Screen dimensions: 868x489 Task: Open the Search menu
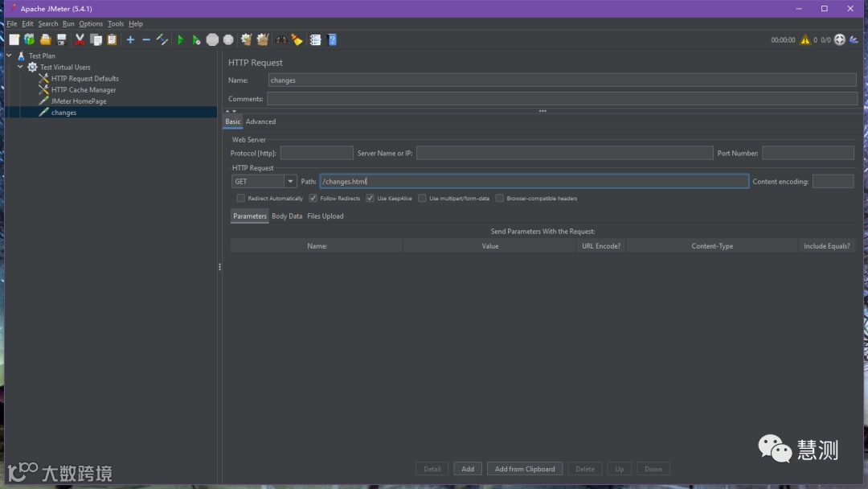coord(48,24)
